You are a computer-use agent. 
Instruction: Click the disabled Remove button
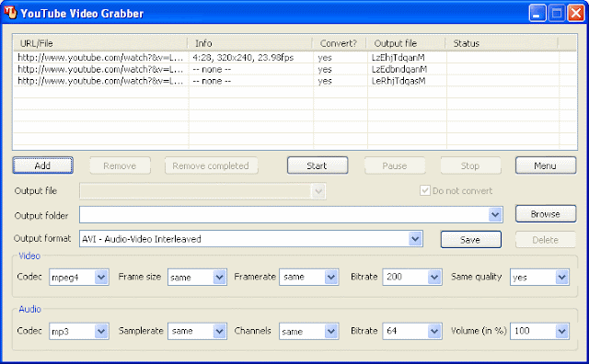[x=120, y=165]
